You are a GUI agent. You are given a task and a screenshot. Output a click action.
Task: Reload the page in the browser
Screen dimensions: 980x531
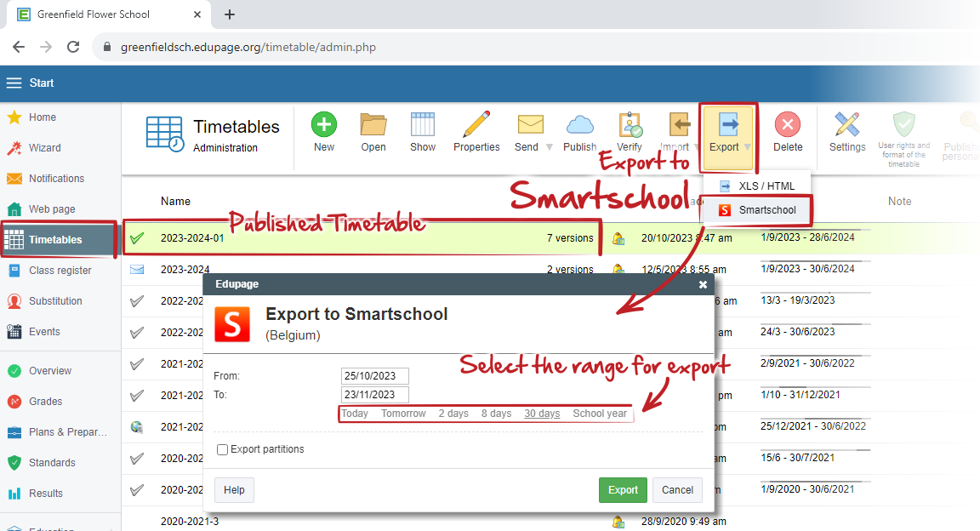pyautogui.click(x=73, y=47)
